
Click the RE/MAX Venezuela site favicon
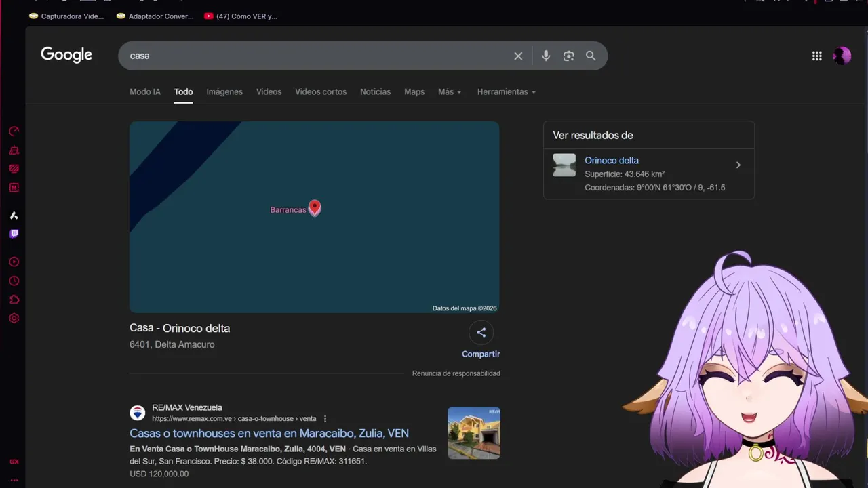click(138, 413)
